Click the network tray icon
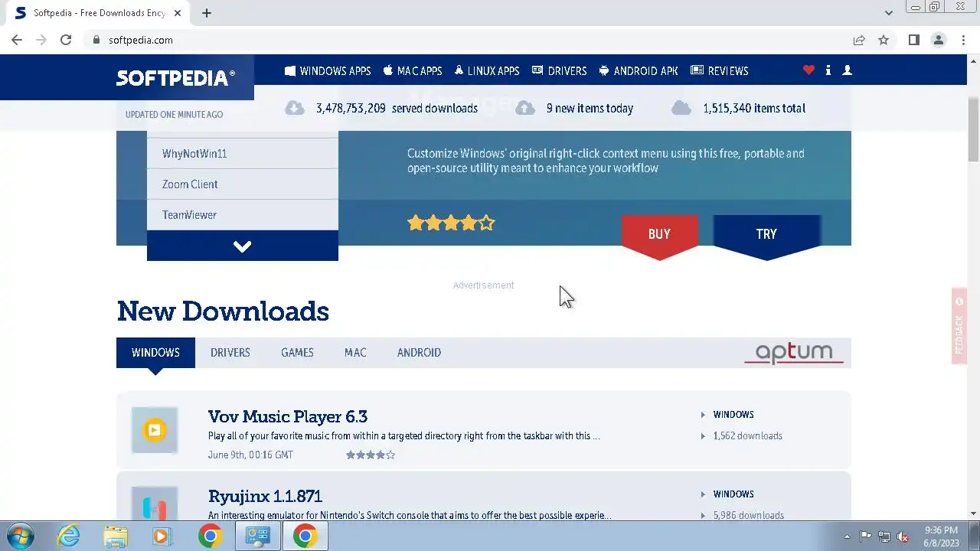Image resolution: width=980 pixels, height=551 pixels. click(884, 536)
